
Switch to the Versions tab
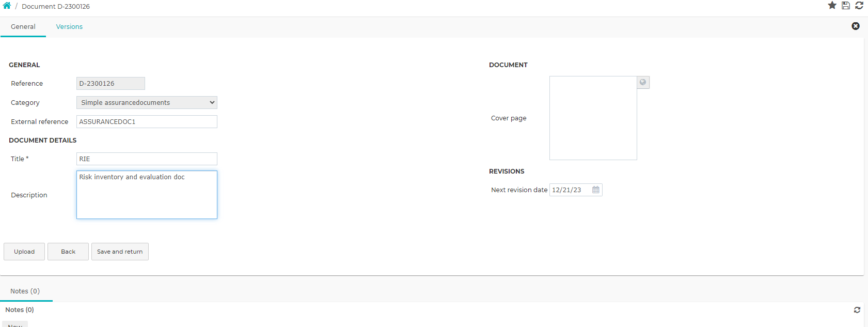[x=69, y=27]
